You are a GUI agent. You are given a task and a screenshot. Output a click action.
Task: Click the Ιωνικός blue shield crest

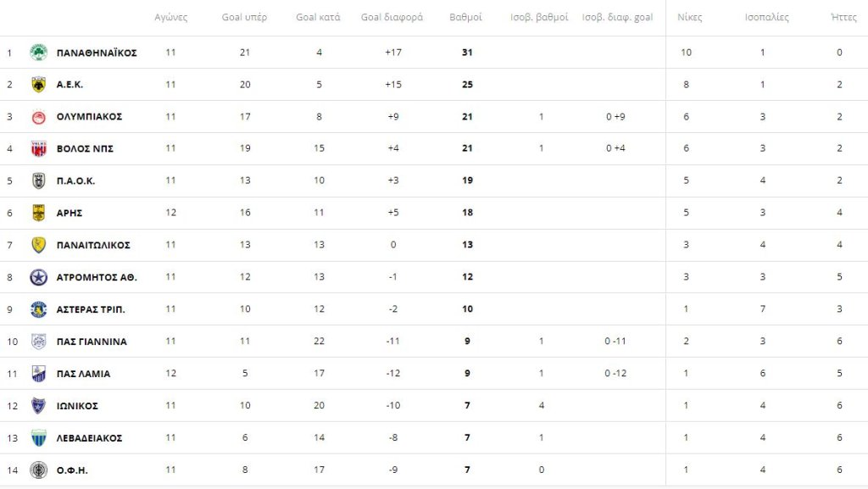click(x=38, y=405)
